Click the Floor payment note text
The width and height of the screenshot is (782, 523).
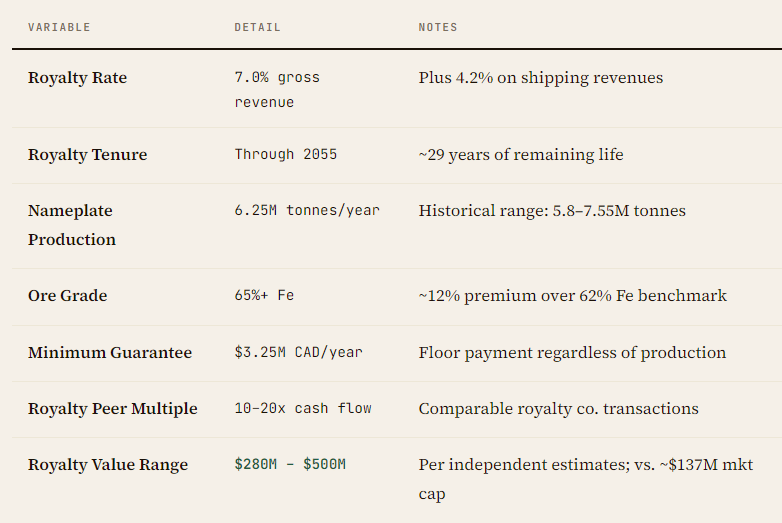(571, 353)
